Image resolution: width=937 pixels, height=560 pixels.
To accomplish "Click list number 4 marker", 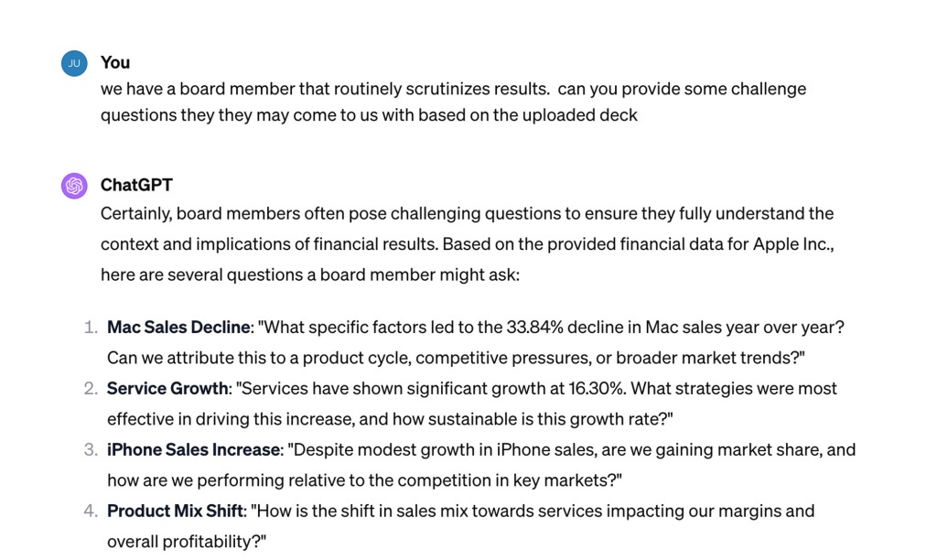I will 90,511.
